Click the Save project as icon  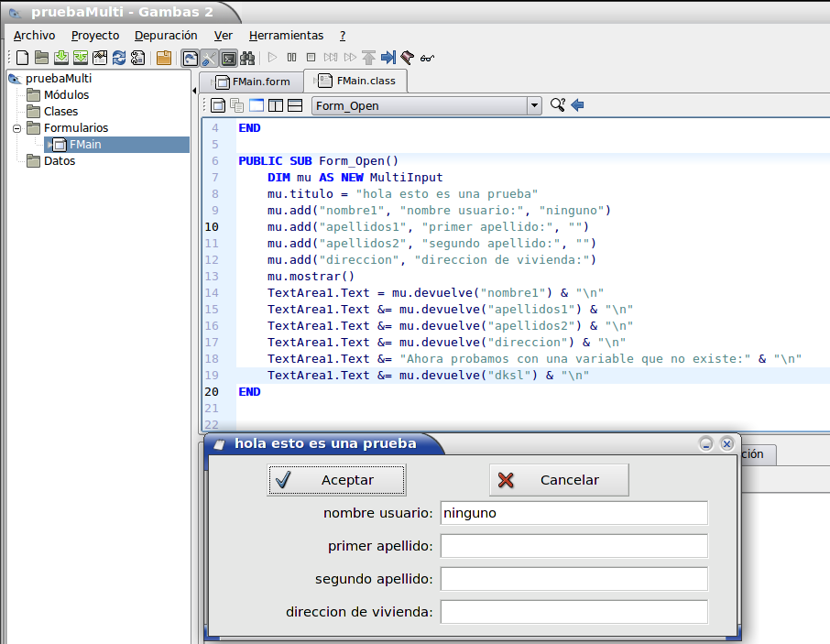pyautogui.click(x=81, y=58)
